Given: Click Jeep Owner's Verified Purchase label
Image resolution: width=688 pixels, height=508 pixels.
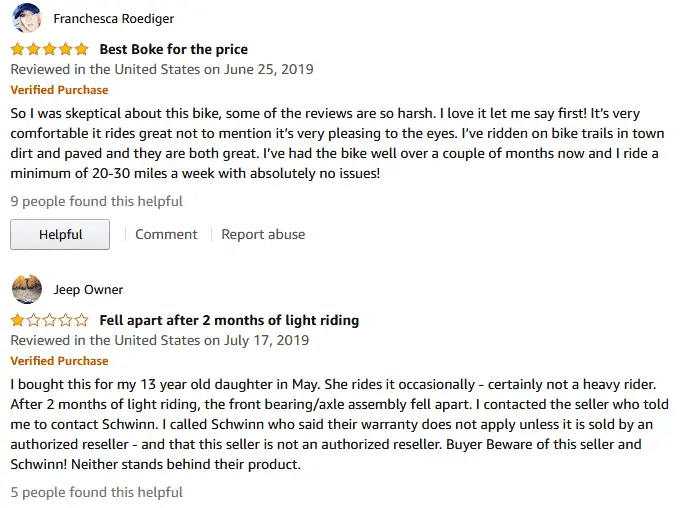Looking at the screenshot, I should [59, 361].
